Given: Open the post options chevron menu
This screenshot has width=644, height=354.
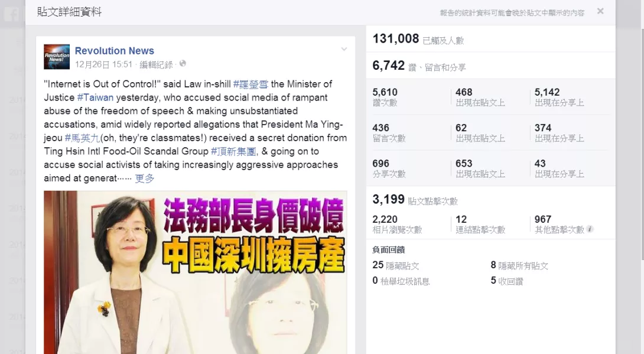Looking at the screenshot, I should [344, 49].
